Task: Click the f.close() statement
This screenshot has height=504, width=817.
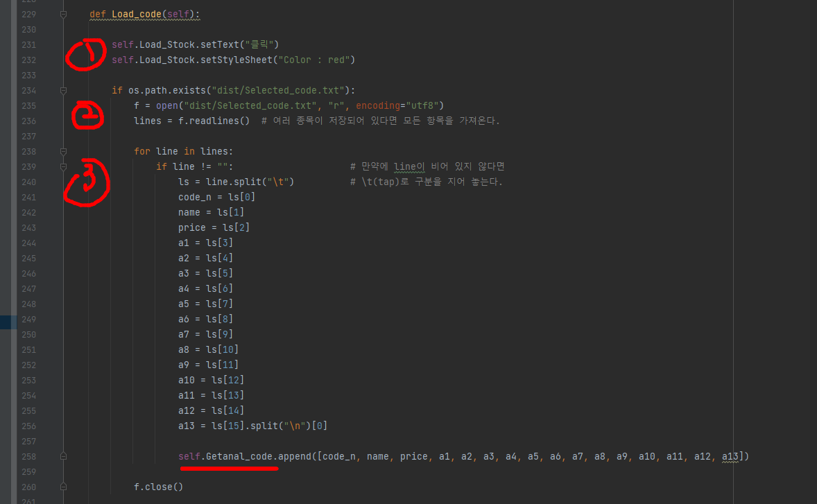Action: coord(158,487)
